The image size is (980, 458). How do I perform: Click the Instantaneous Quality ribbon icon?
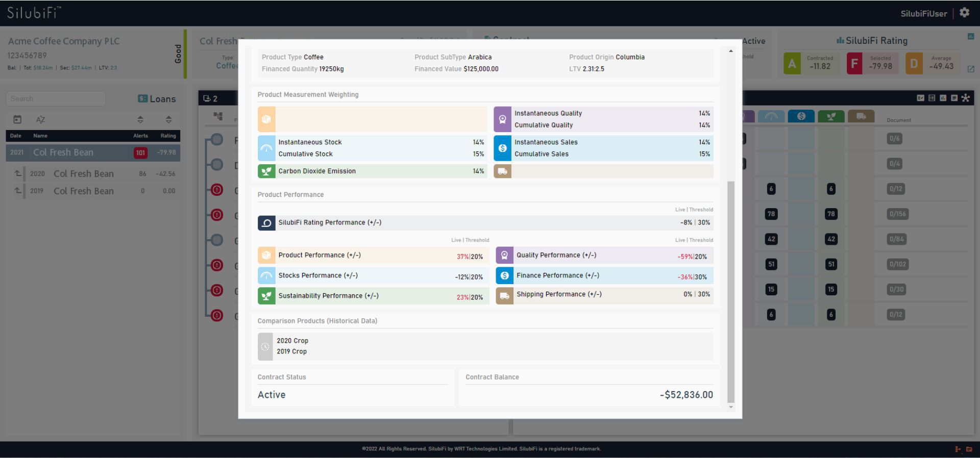click(502, 119)
